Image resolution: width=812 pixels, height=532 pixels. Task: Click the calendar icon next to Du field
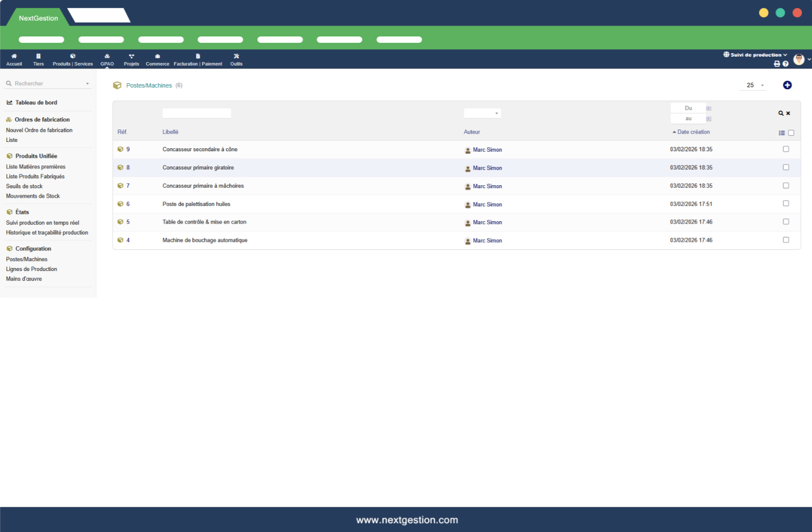point(709,108)
